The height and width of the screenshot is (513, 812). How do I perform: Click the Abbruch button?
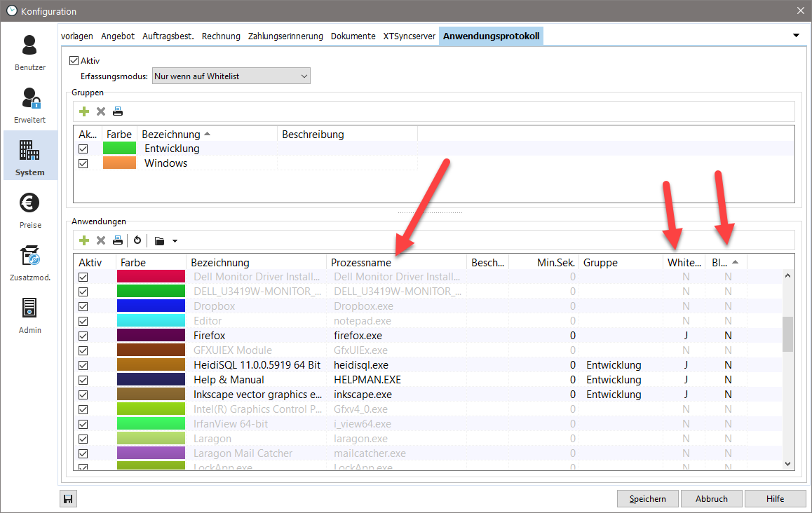coord(711,499)
